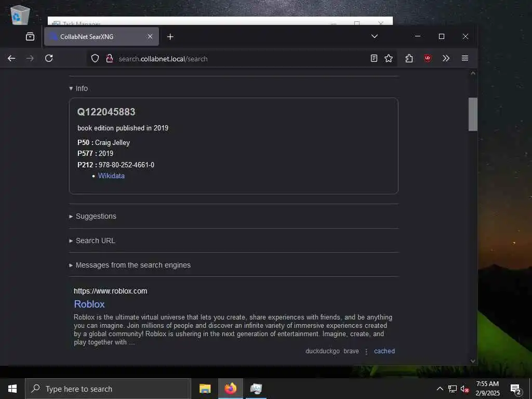Image resolution: width=532 pixels, height=399 pixels.
Task: Click the scrollbar up arrow
Action: [473, 73]
